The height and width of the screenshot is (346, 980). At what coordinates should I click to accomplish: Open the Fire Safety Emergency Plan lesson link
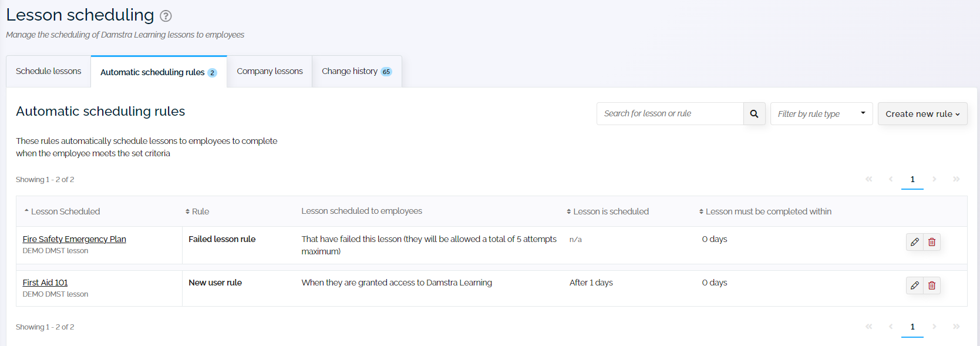click(x=74, y=239)
